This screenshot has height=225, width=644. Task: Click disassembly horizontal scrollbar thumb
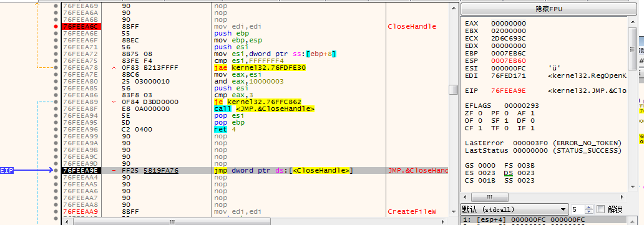172,222
